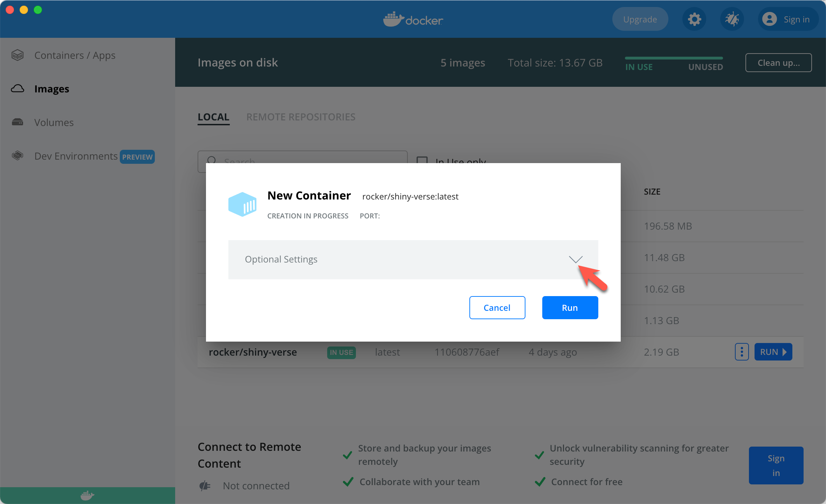This screenshot has height=504, width=826.
Task: Switch to the LOCAL tab
Action: point(213,117)
